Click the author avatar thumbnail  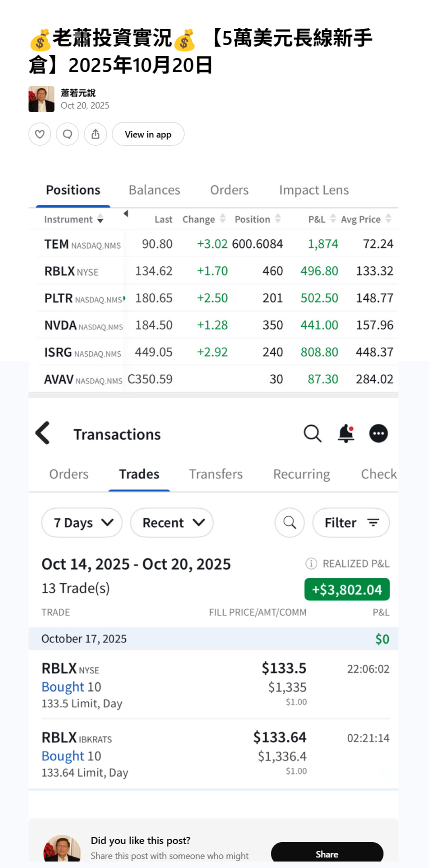point(41,99)
